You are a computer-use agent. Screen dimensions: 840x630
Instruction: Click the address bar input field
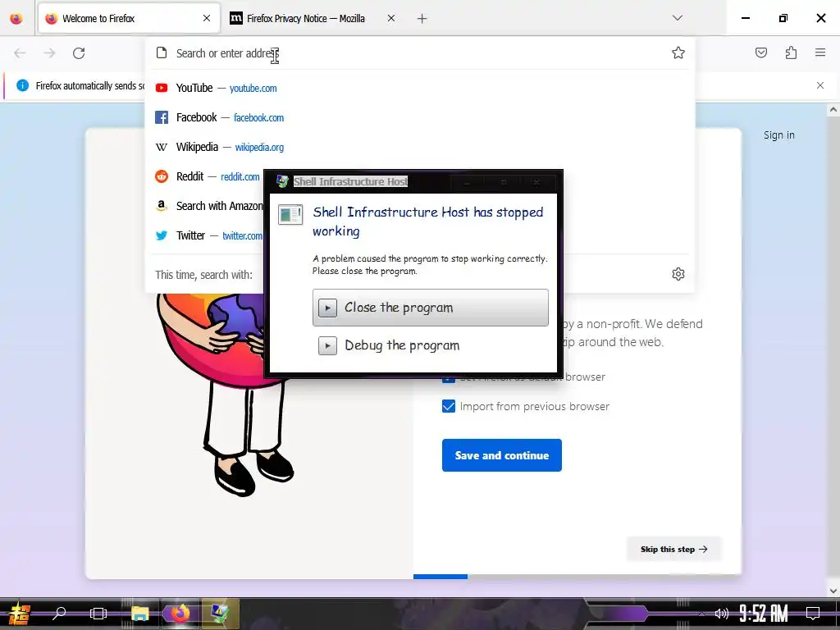(419, 53)
